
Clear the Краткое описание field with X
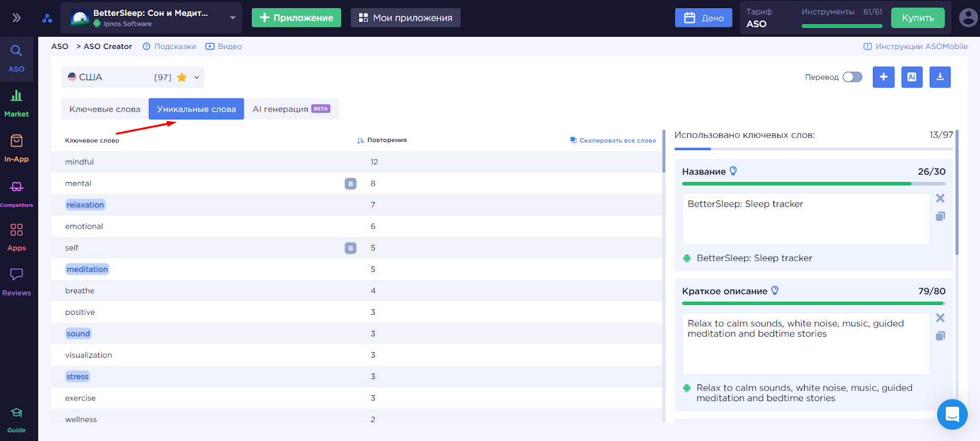940,318
